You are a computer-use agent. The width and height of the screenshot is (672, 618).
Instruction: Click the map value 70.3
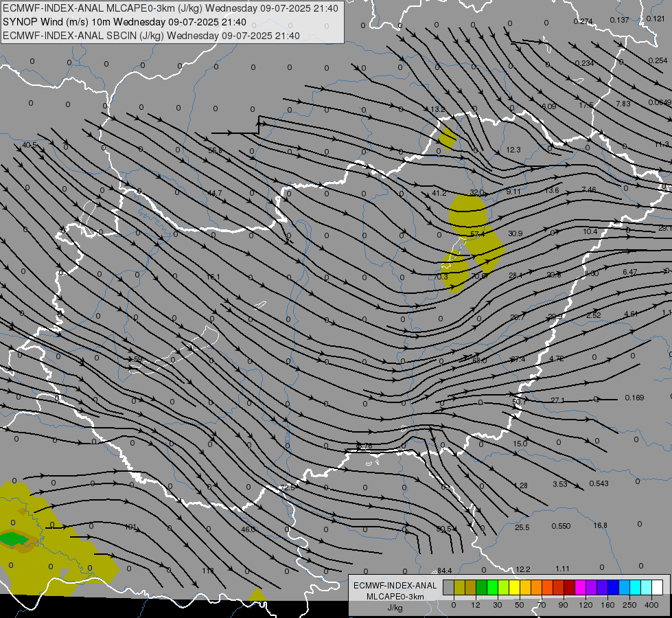tap(441, 277)
